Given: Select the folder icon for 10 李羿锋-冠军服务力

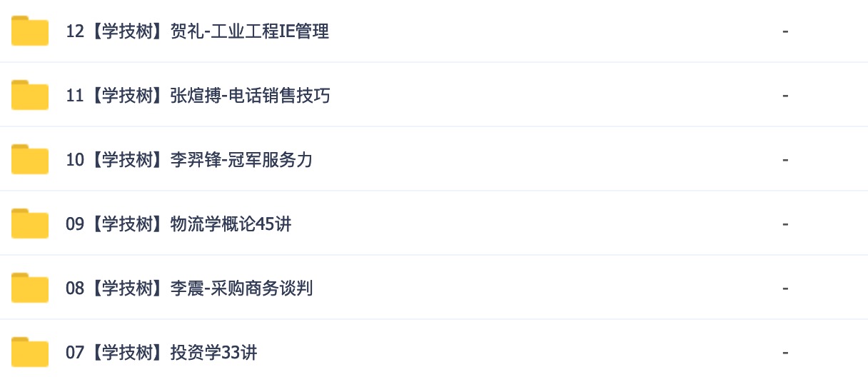Looking at the screenshot, I should tap(30, 159).
